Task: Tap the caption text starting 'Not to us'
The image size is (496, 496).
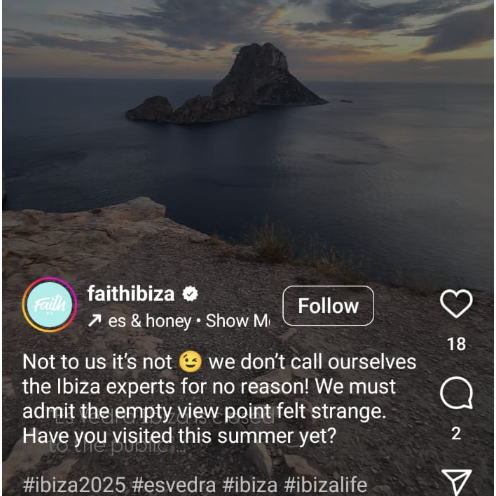Action: coord(219,399)
